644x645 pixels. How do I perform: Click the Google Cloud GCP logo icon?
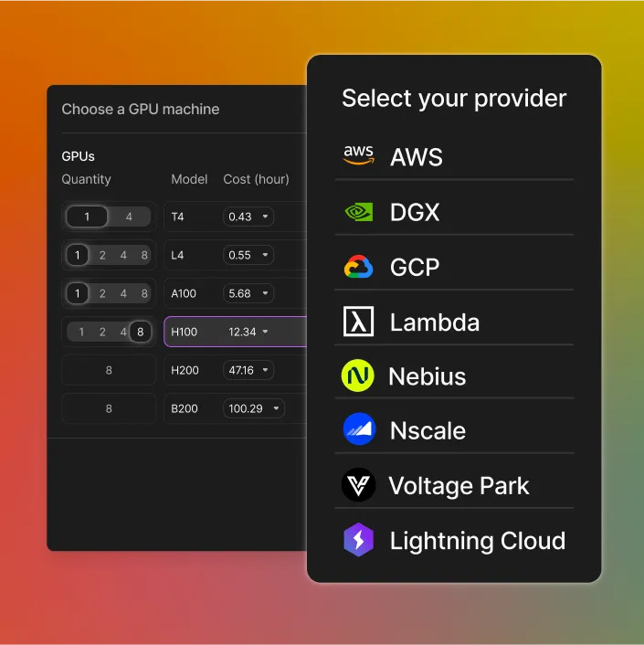(x=358, y=267)
